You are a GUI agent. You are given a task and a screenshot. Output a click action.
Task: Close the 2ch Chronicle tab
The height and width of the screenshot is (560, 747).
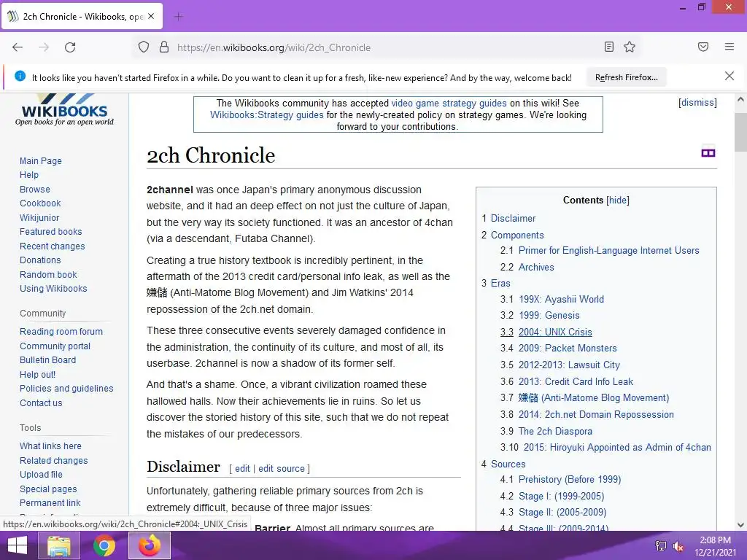[151, 16]
